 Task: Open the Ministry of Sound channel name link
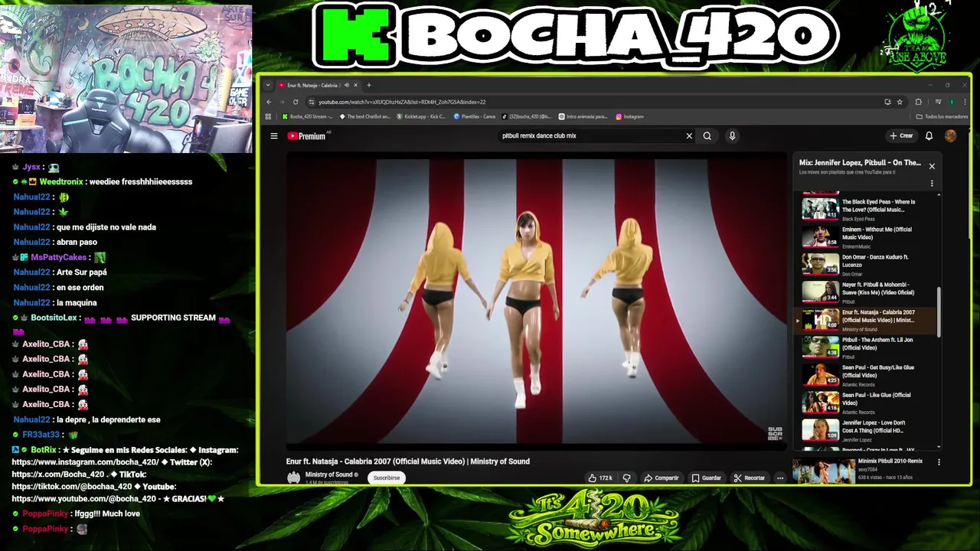[329, 474]
